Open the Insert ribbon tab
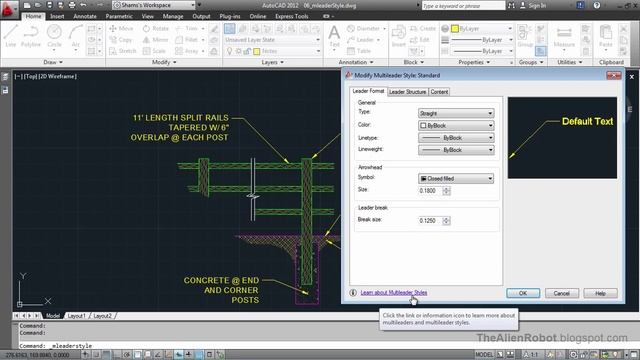 57,16
